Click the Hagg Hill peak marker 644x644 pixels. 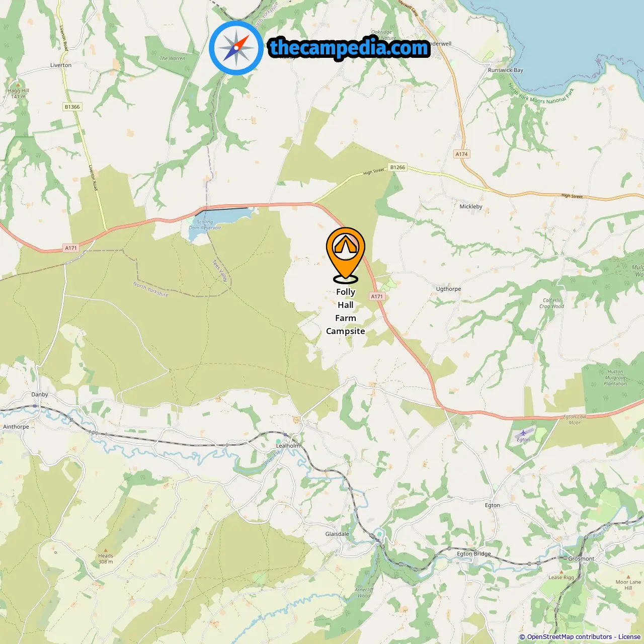pyautogui.click(x=18, y=85)
